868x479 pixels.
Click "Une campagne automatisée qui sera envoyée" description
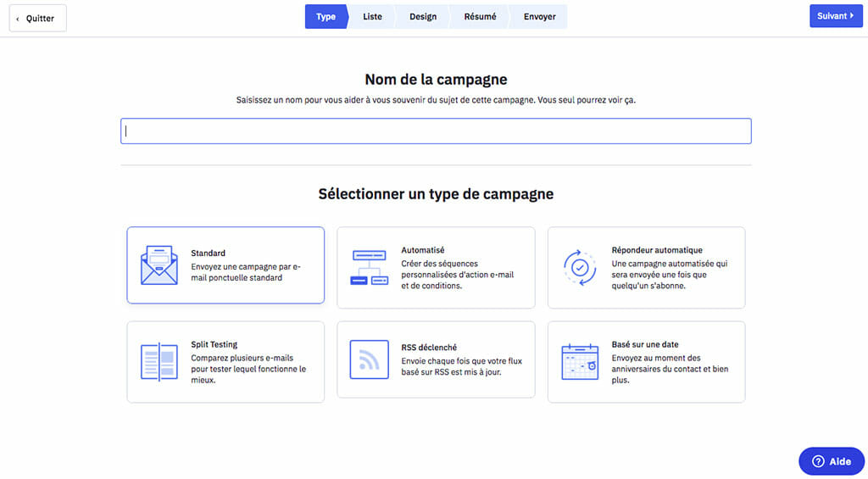point(670,275)
